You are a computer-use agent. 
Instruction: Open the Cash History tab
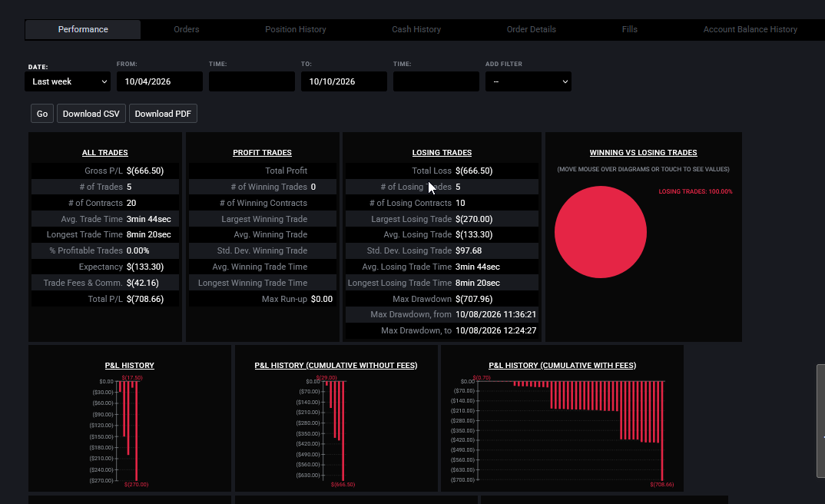(416, 29)
